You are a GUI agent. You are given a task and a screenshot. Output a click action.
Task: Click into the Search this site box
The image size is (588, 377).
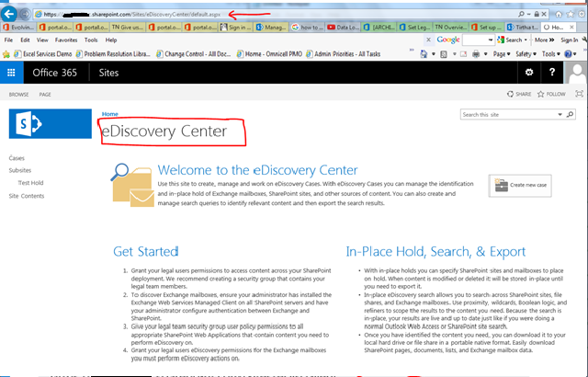(508, 114)
